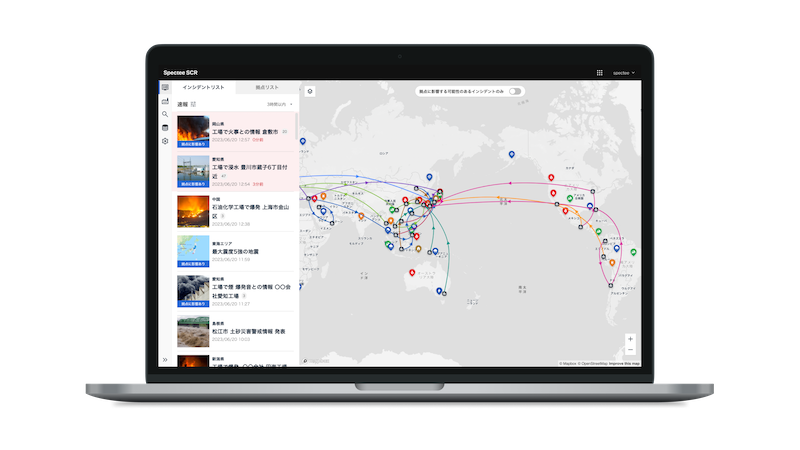
Task: Open the spectee account dropdown
Action: coord(624,73)
